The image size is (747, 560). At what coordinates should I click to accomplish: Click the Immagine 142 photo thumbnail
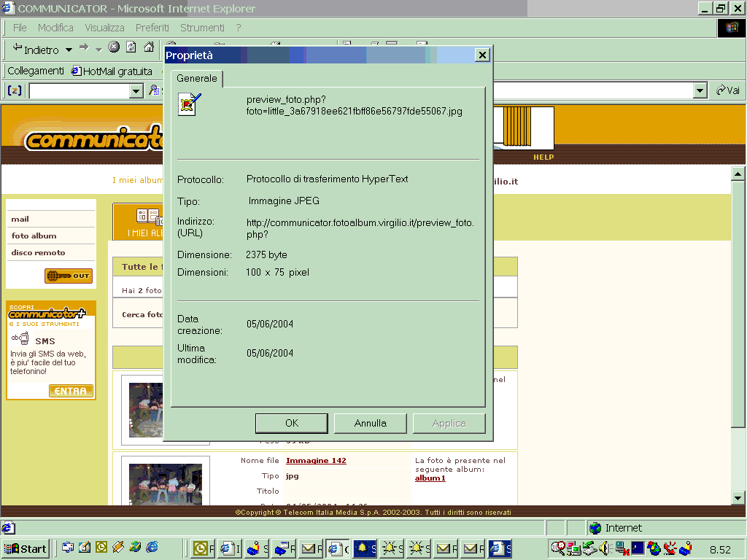pyautogui.click(x=166, y=484)
